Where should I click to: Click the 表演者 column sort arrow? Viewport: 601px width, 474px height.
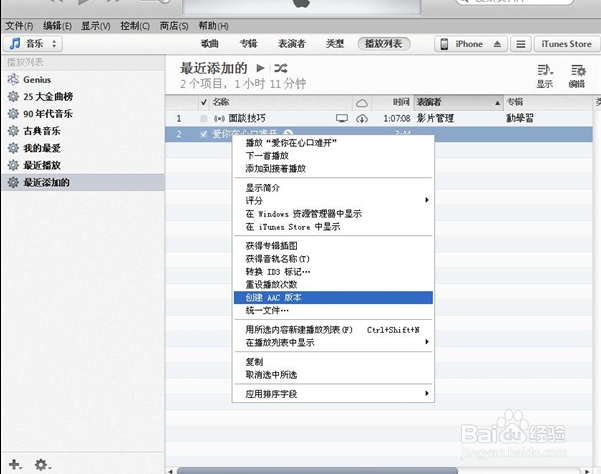(497, 103)
